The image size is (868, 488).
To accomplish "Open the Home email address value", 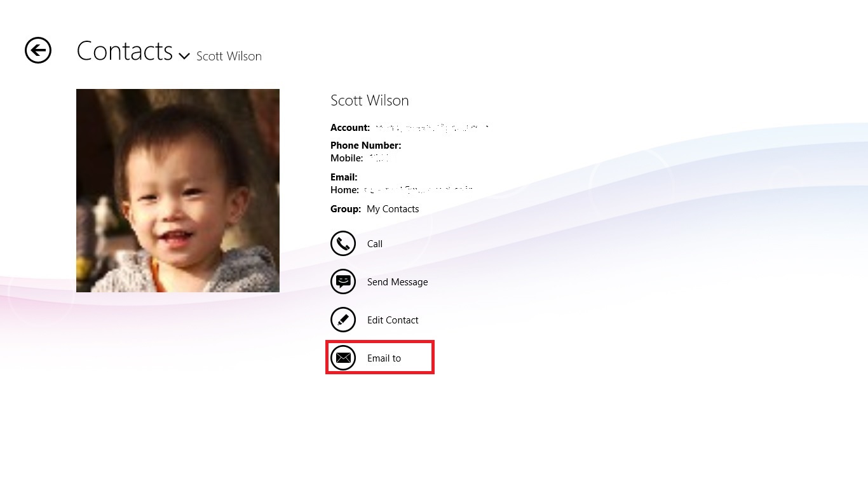I will (418, 189).
